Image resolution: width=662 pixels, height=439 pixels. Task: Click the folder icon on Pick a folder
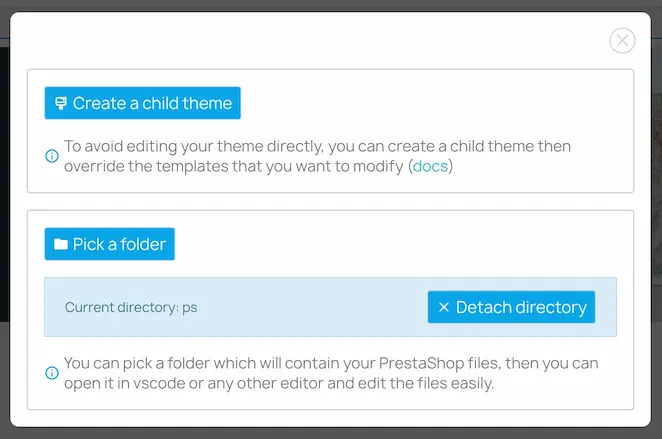(x=61, y=244)
